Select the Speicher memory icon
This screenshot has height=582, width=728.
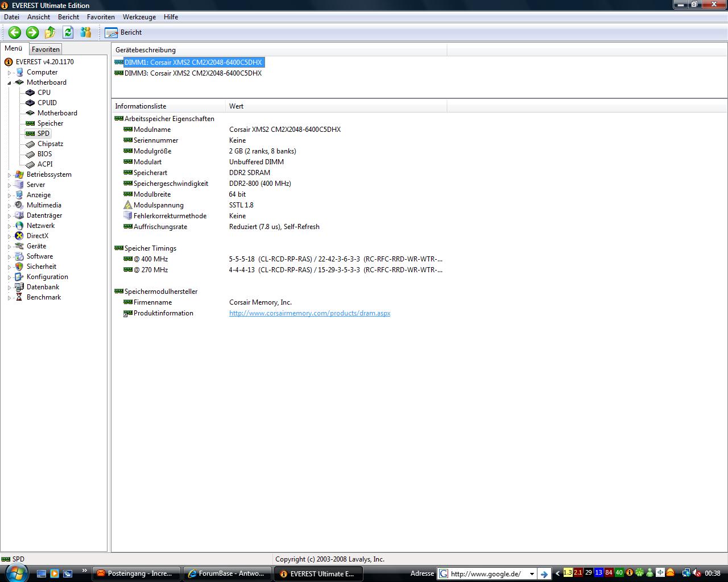tap(30, 123)
